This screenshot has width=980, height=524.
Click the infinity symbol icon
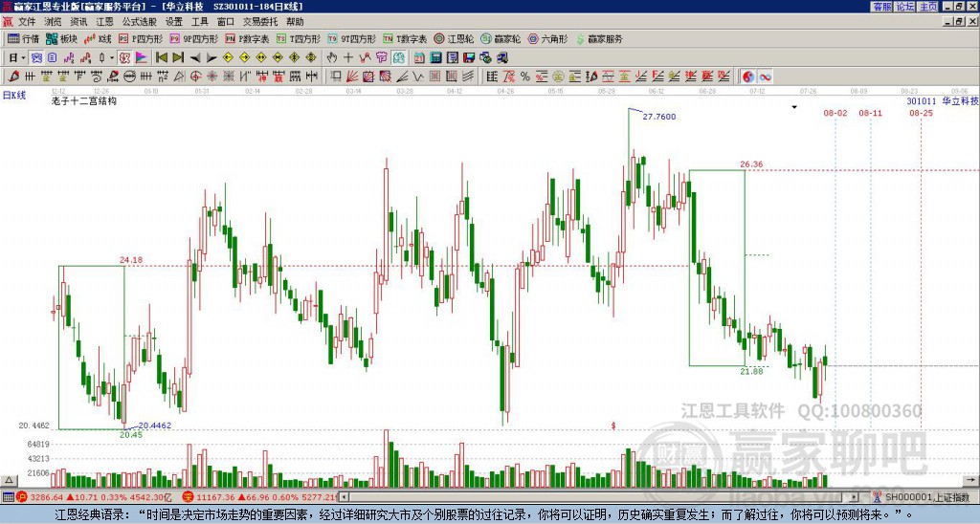click(765, 76)
